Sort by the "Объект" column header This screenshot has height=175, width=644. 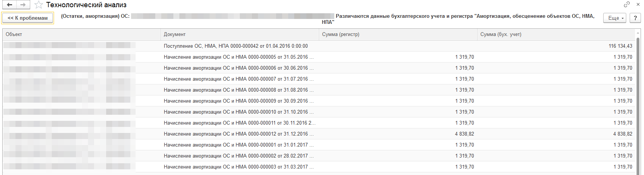tap(82, 34)
